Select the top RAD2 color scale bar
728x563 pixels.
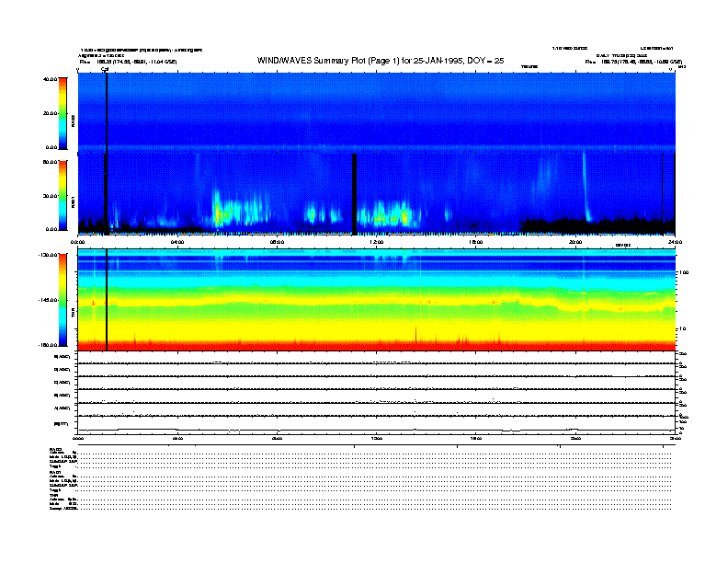pyautogui.click(x=63, y=113)
